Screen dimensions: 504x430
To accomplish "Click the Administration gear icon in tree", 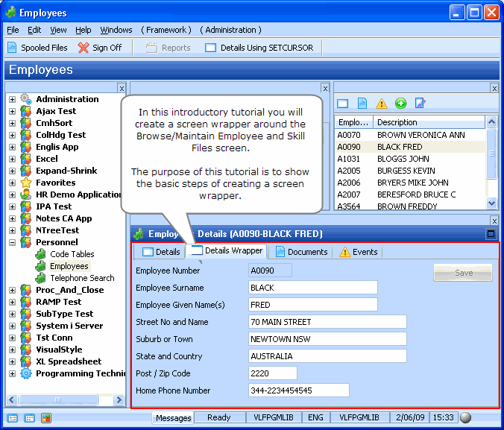I will (26, 99).
